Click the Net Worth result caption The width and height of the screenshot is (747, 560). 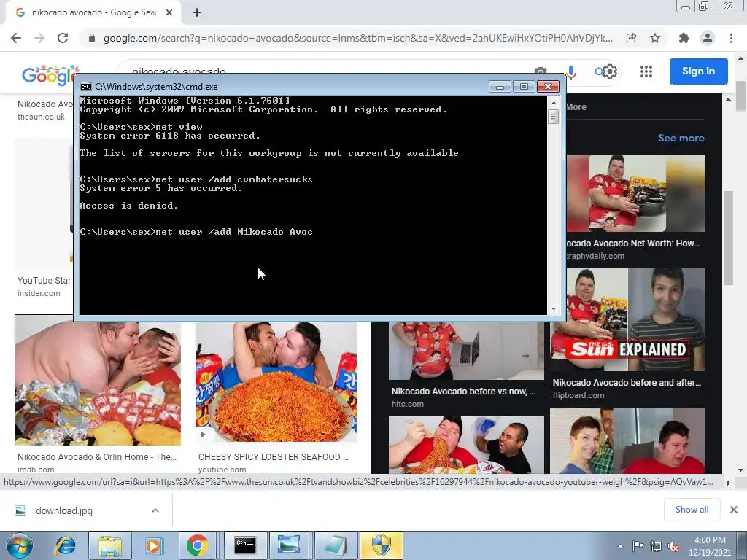pos(633,244)
